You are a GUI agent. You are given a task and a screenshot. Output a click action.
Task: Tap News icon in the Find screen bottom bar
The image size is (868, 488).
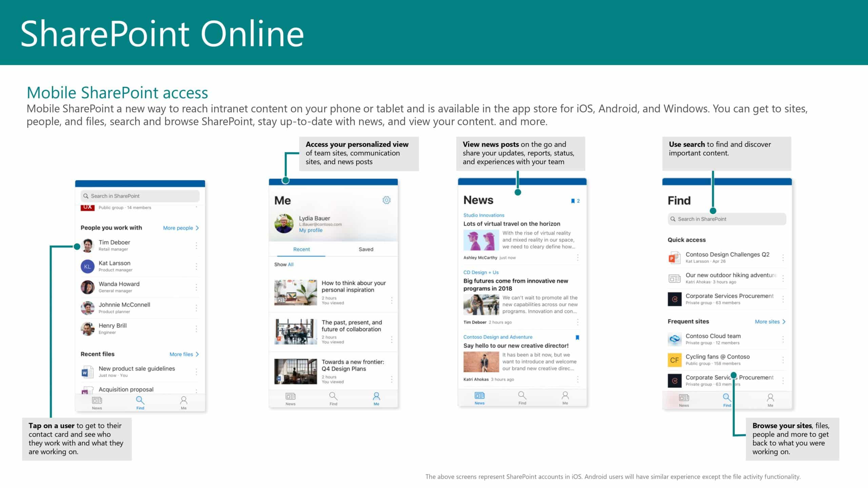click(684, 400)
